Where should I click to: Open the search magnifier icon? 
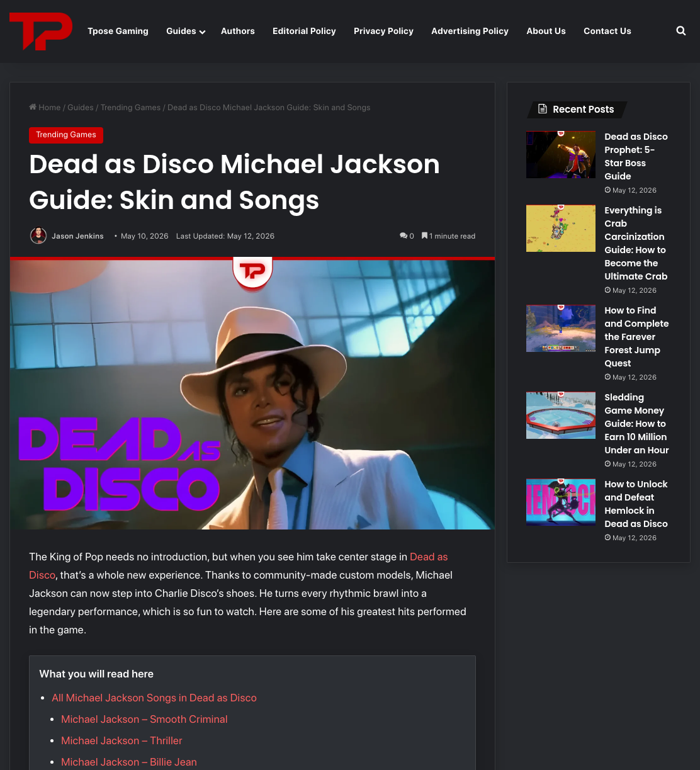[x=680, y=31]
